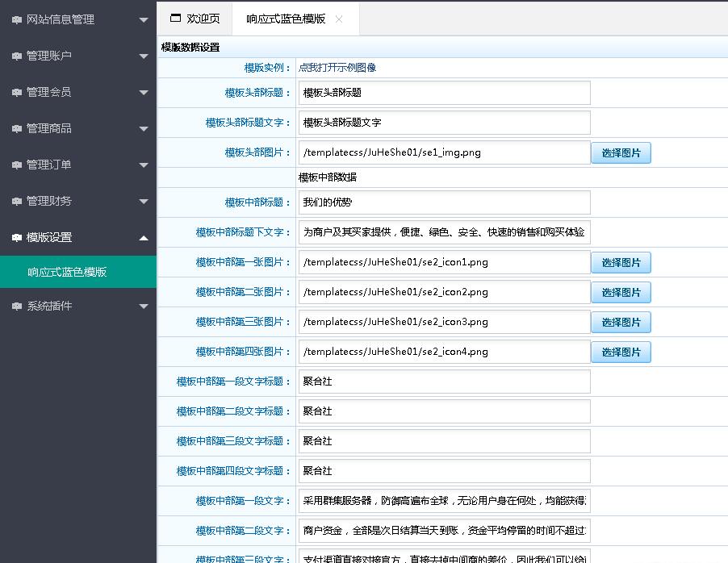The width and height of the screenshot is (728, 563).
Task: Click 选择图片 next to 模板头部图片
Action: coord(621,152)
